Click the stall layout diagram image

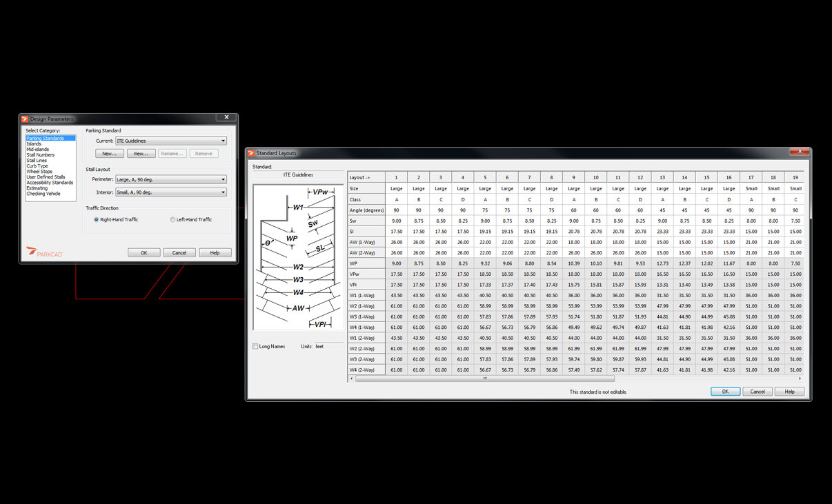click(x=298, y=257)
